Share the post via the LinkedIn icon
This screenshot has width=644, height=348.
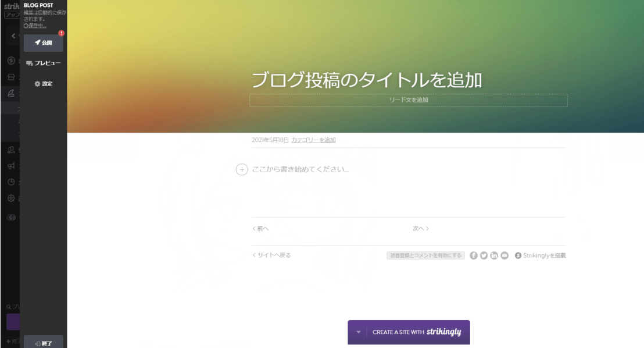(x=494, y=255)
